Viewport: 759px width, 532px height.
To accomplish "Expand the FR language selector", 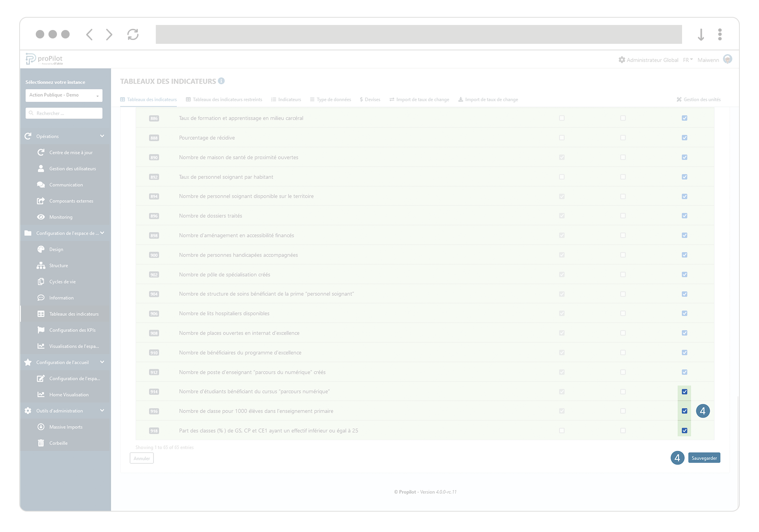I will coord(687,60).
